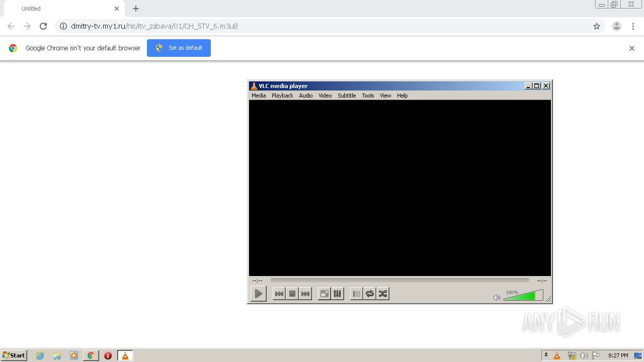
Task: Open Chrome three-dot menu
Action: (633, 26)
